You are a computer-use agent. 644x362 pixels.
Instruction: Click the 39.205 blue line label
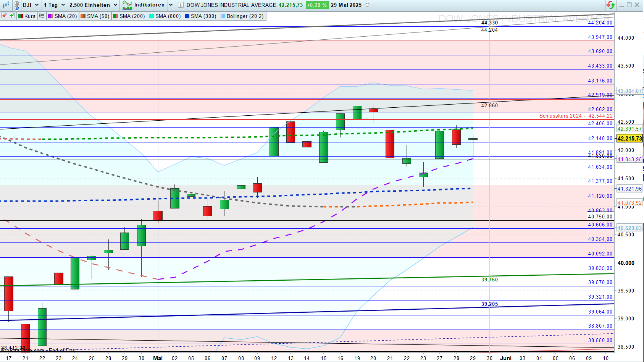pos(489,304)
